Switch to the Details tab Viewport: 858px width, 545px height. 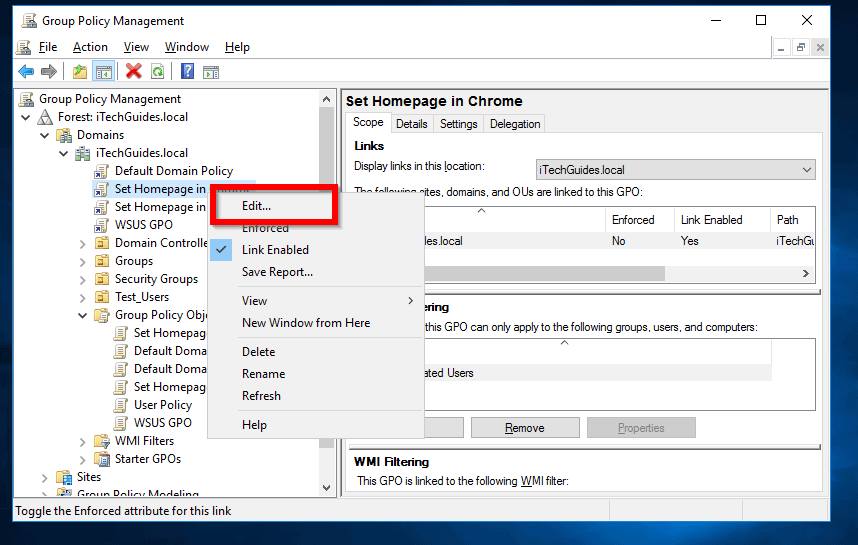point(411,124)
